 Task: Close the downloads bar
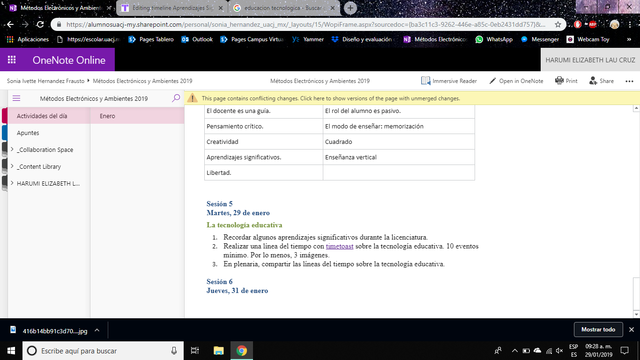[631, 329]
